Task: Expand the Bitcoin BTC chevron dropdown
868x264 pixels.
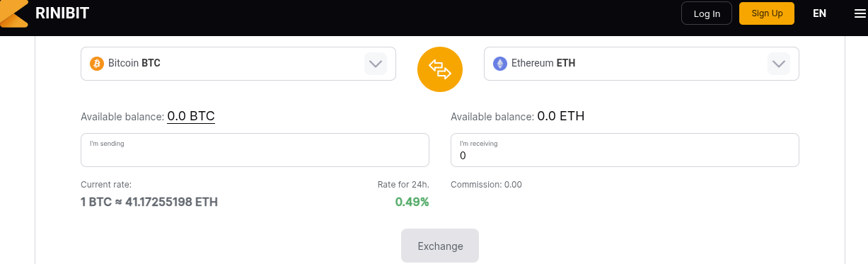Action: pyautogui.click(x=376, y=64)
